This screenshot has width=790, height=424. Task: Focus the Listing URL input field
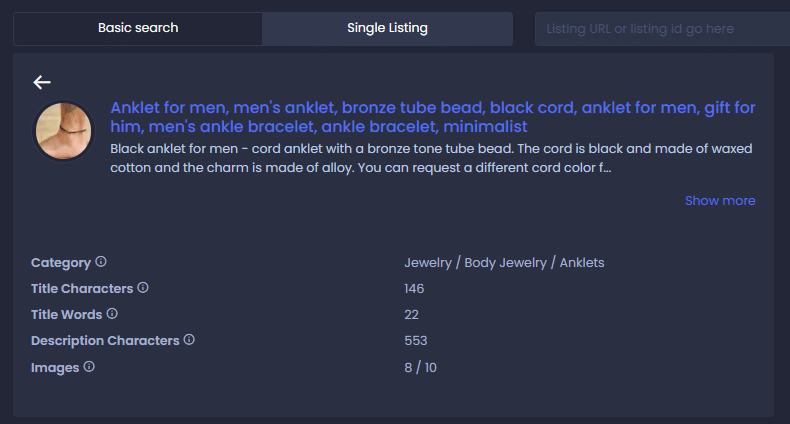tap(662, 29)
